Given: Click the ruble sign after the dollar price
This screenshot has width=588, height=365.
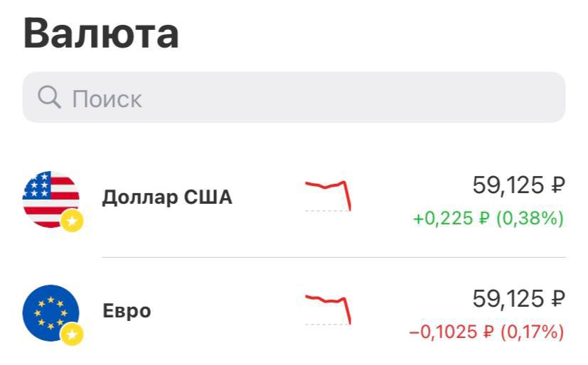Looking at the screenshot, I should (x=558, y=187).
